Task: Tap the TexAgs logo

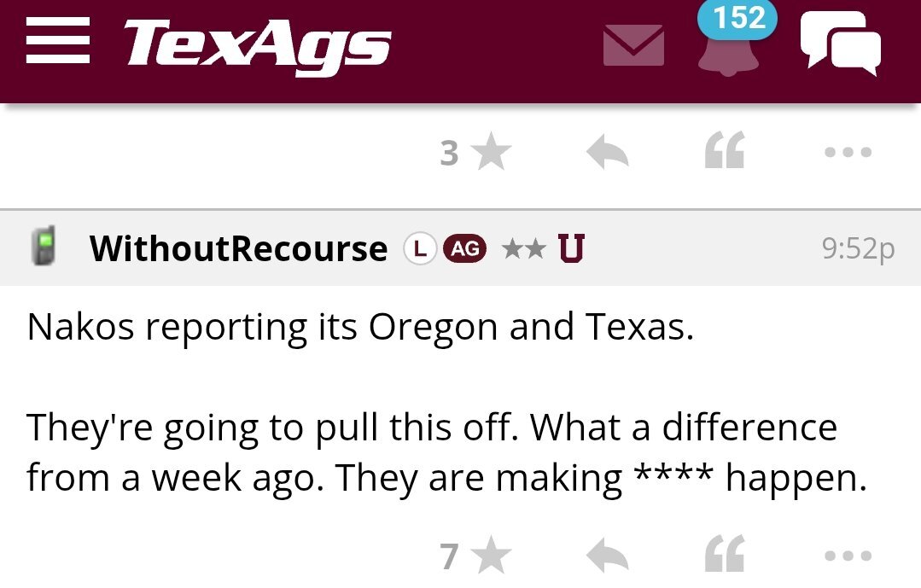Action: pos(258,45)
